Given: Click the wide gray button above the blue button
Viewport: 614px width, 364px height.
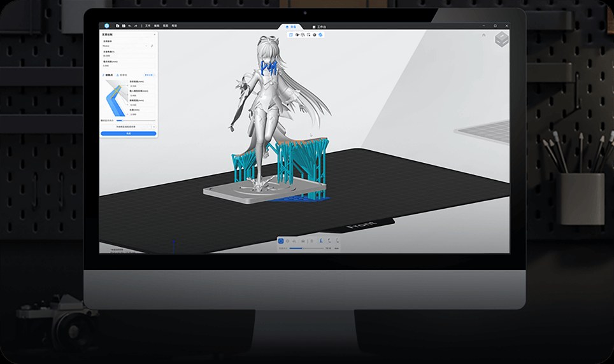Looking at the screenshot, I should click(125, 127).
